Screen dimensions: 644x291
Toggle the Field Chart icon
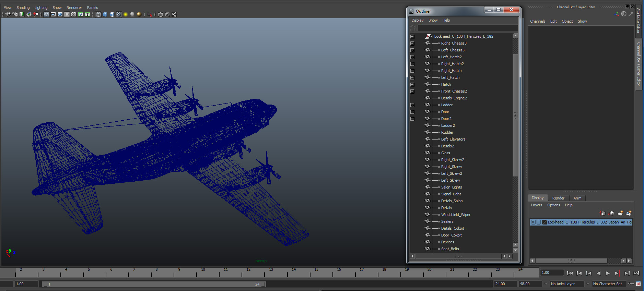[x=74, y=14]
